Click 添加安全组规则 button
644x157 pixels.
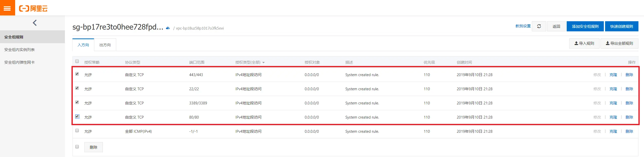585,26
